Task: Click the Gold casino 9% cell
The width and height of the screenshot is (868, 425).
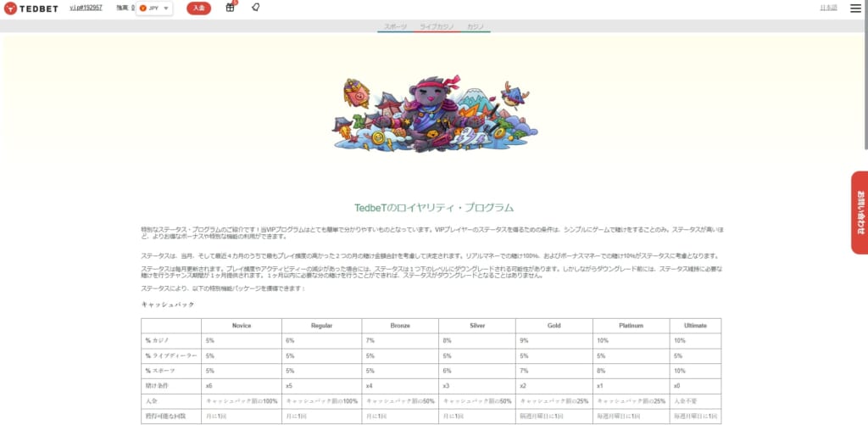Action: (554, 341)
